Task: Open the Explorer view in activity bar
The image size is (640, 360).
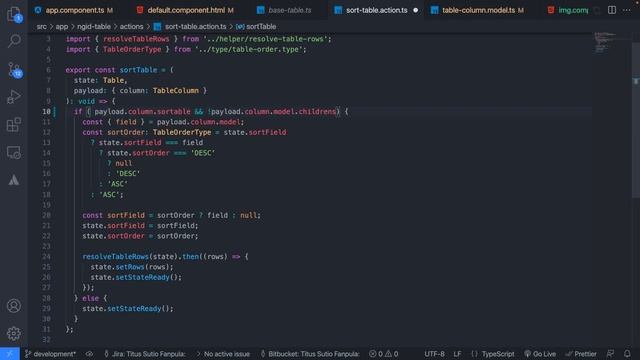Action: point(14,14)
